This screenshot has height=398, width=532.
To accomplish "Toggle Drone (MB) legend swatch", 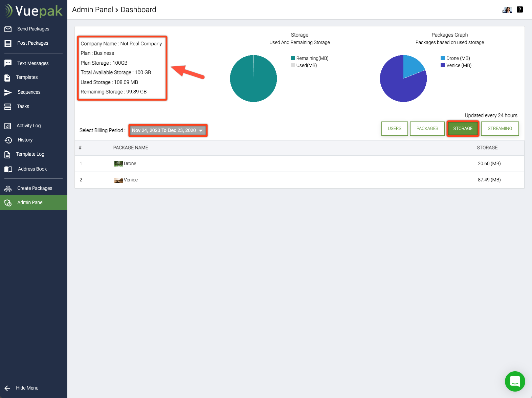I will click(443, 58).
